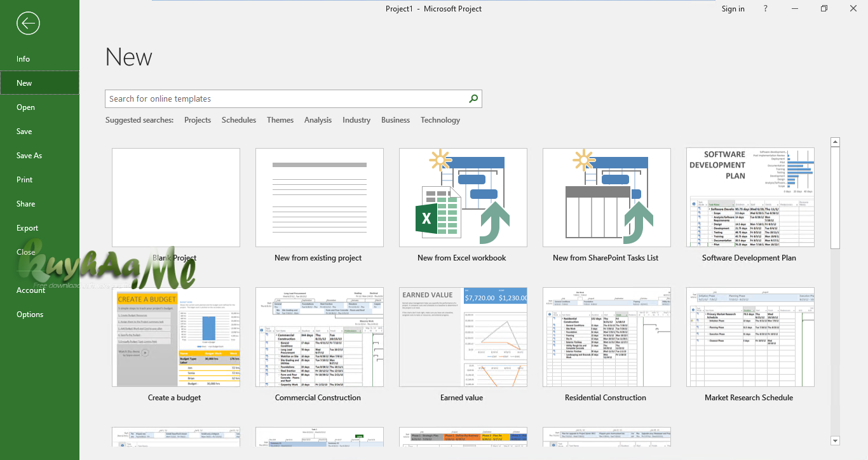The height and width of the screenshot is (460, 868).
Task: Search suggested category Themes
Action: pos(280,120)
